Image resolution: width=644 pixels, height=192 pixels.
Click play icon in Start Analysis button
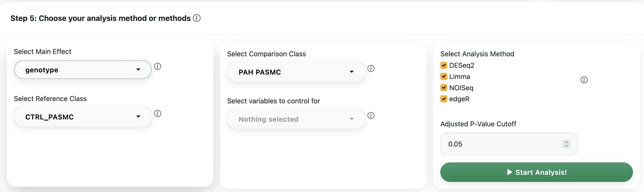point(510,172)
